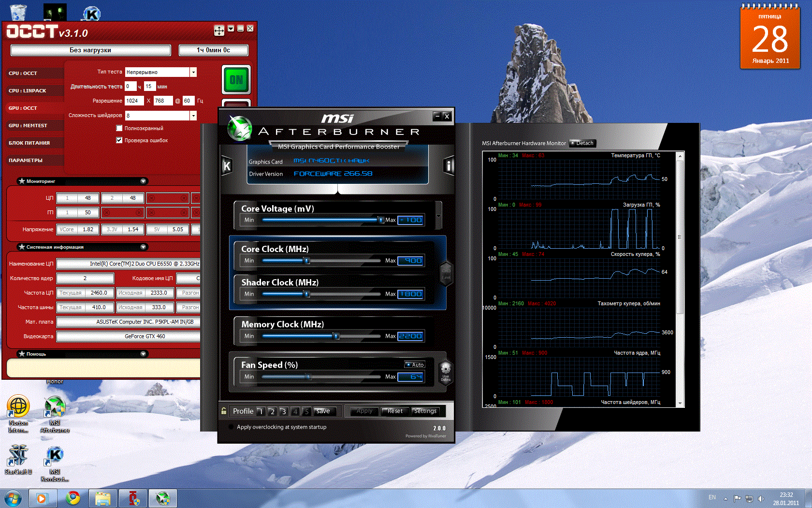Show hidden tray icons arrow

(x=725, y=498)
